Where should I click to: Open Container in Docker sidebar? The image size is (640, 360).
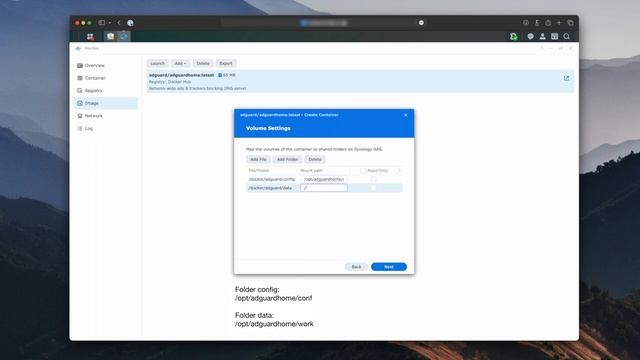[105, 78]
